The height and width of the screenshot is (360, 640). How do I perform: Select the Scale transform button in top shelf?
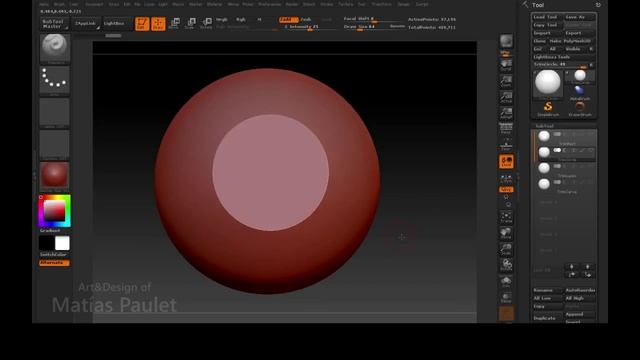tap(190, 23)
